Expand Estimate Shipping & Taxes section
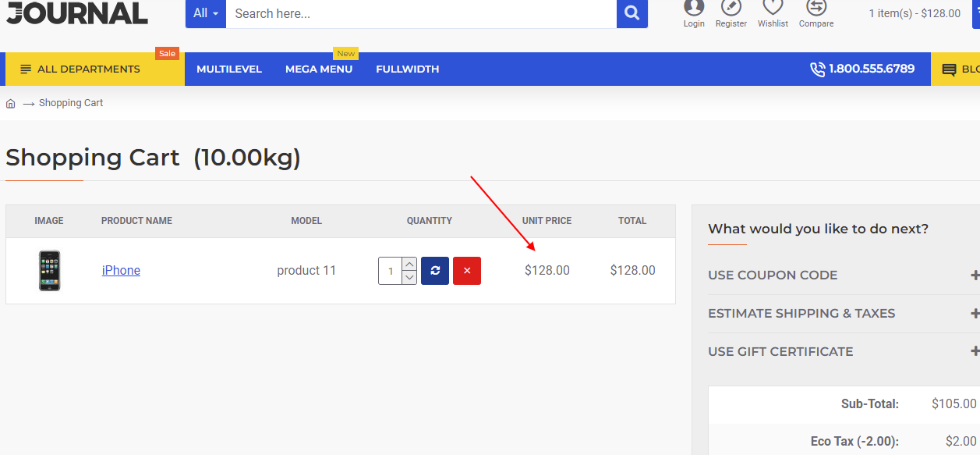This screenshot has width=980, height=455. point(844,313)
